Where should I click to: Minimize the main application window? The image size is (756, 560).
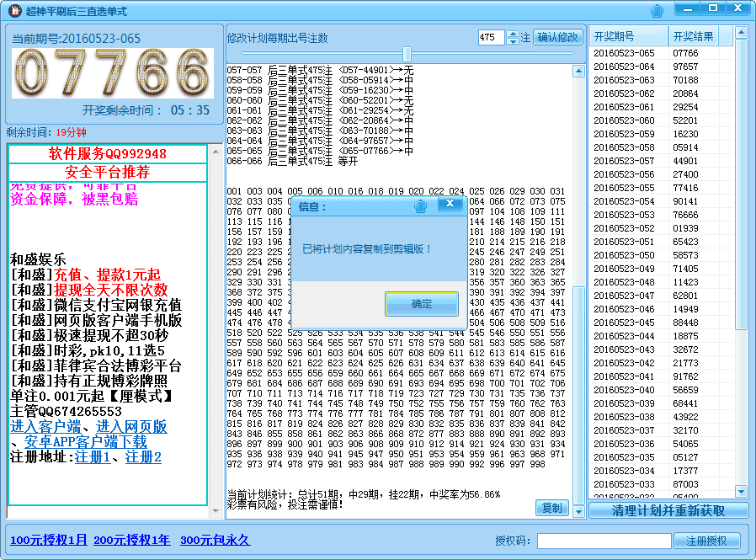point(689,9)
